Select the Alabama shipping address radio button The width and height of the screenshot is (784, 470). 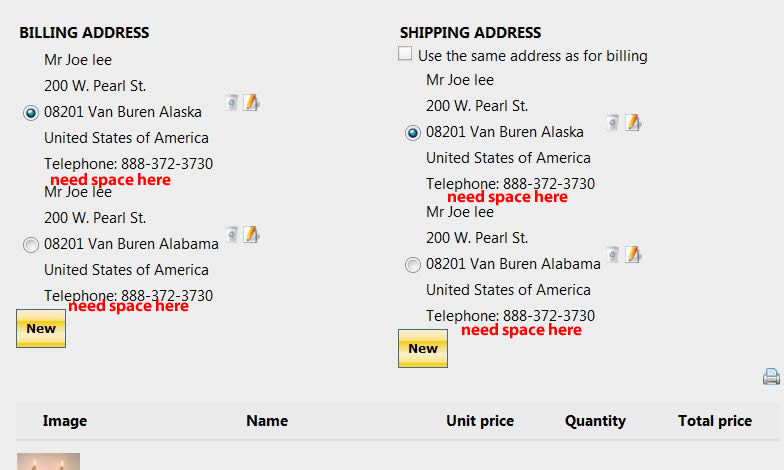coord(412,265)
